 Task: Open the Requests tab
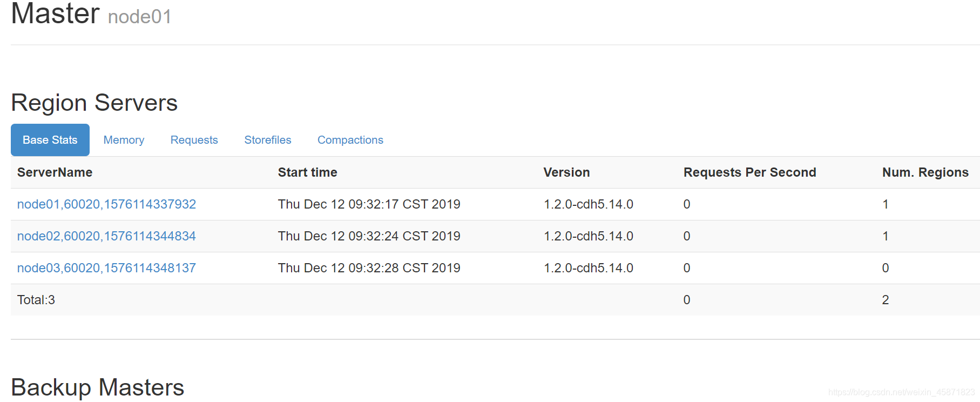pyautogui.click(x=194, y=140)
